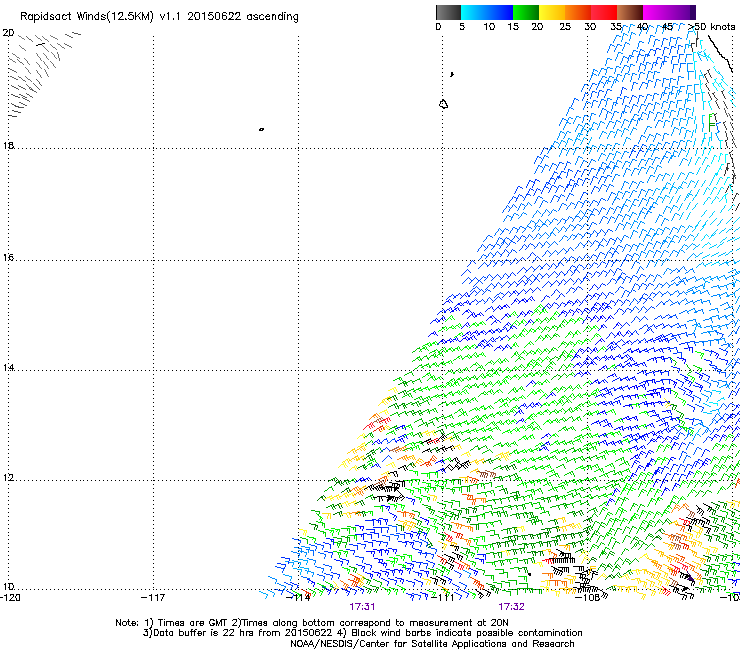
Task: Click the cyan-to-blue 5-15 knots legend gradient
Action: 487,12
